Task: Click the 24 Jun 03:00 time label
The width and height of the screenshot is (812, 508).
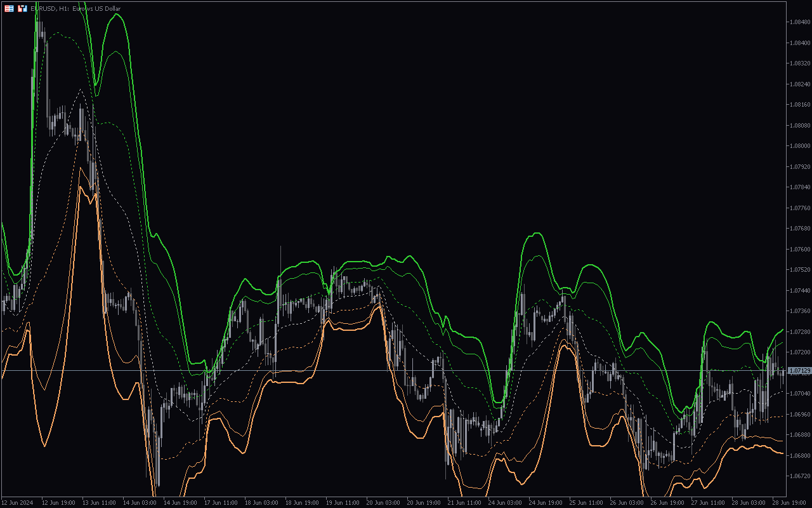Action: 505,502
